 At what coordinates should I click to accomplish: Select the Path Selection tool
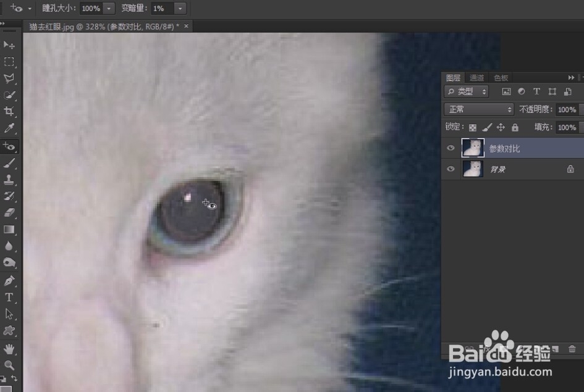click(9, 314)
